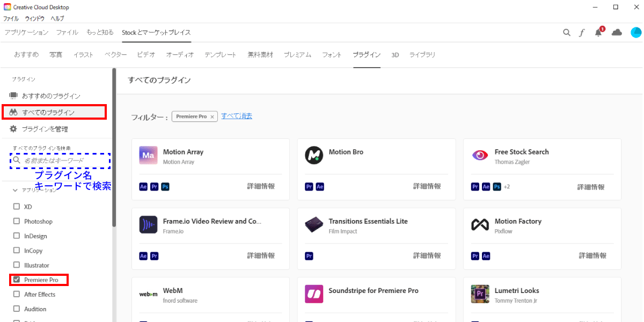Viewport: 644px width, 322px height.
Task: Select the 3D category tab
Action: tap(395, 55)
